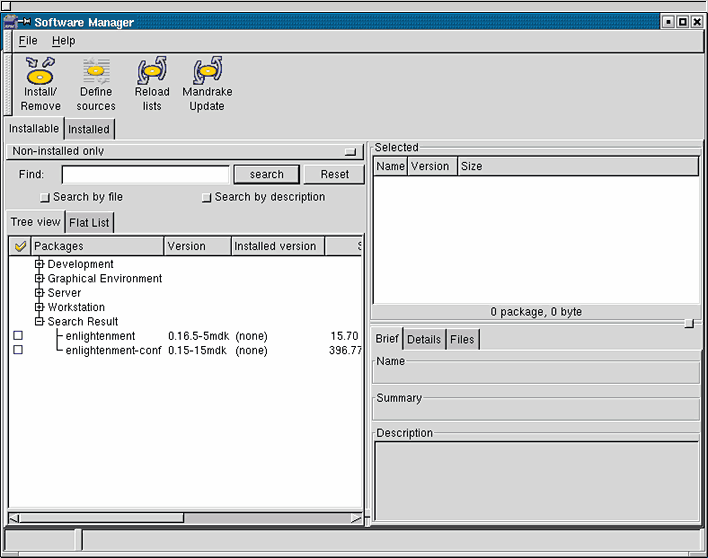The image size is (708, 558).
Task: Click the checkmark column header icon
Action: pos(20,246)
